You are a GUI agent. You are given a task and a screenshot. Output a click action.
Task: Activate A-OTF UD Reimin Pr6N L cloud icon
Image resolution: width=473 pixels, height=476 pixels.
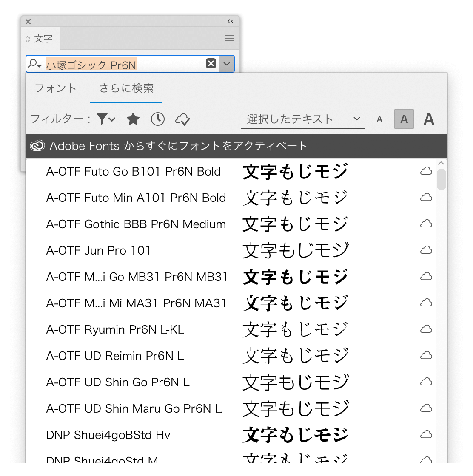426,355
